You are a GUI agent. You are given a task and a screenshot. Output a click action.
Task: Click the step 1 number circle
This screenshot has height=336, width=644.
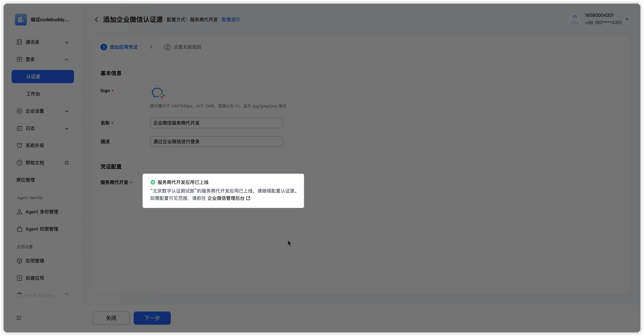pyautogui.click(x=104, y=47)
